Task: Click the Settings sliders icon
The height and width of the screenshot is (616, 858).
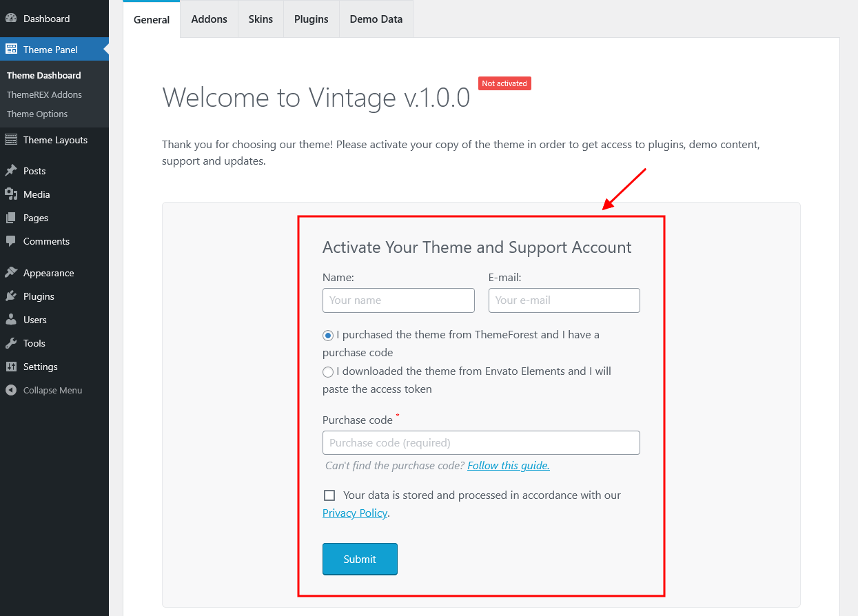Action: pyautogui.click(x=11, y=367)
